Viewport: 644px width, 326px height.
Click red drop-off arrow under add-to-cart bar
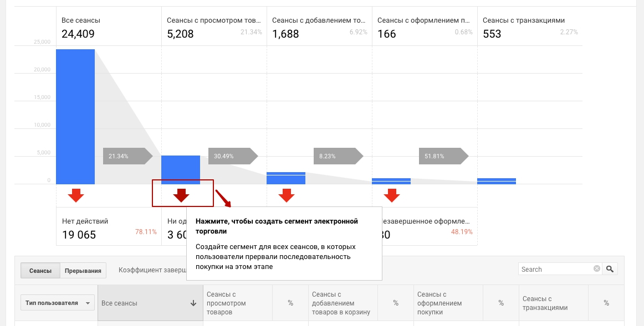(x=287, y=195)
